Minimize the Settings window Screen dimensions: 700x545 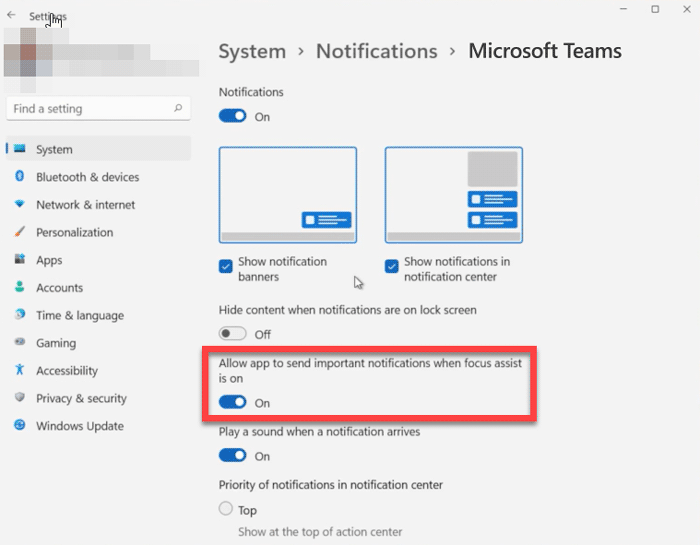[x=624, y=9]
